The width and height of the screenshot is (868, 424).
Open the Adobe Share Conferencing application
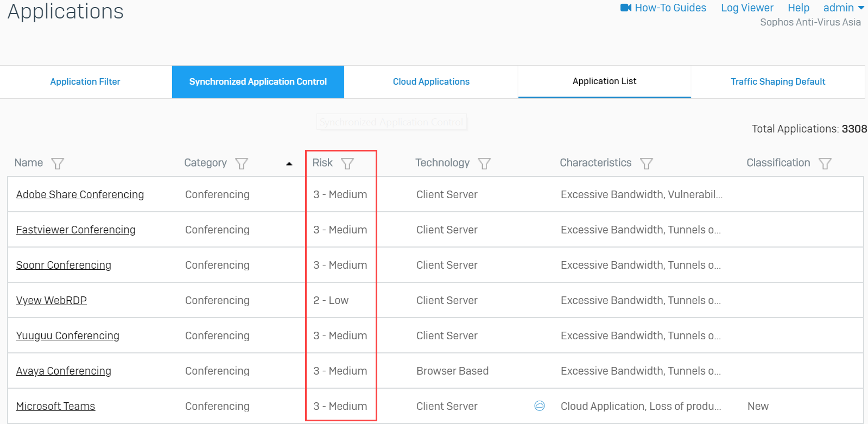click(80, 194)
